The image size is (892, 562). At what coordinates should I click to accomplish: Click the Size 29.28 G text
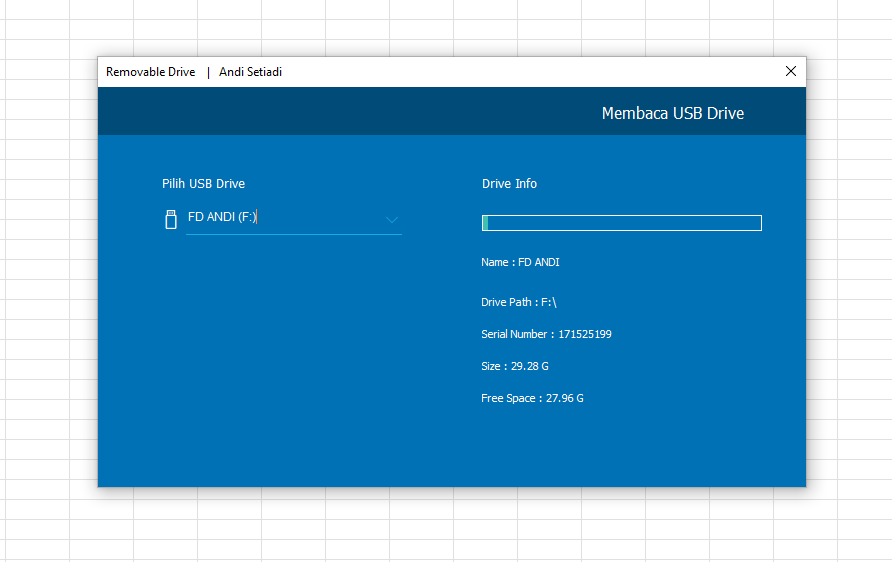514,366
